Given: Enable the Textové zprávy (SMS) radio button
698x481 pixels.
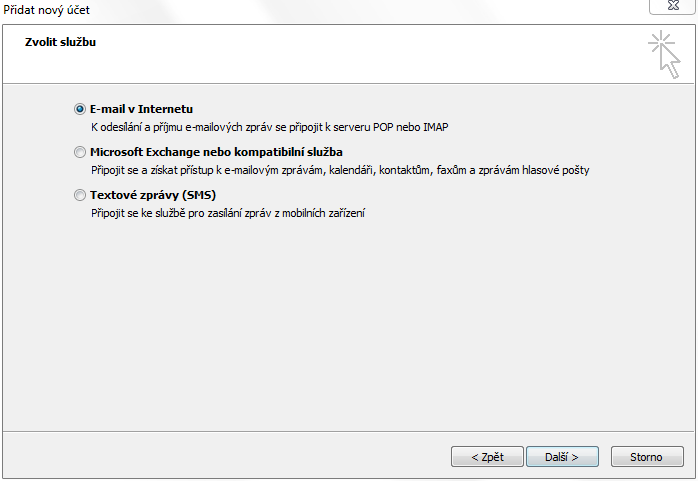Looking at the screenshot, I should click(x=80, y=195).
